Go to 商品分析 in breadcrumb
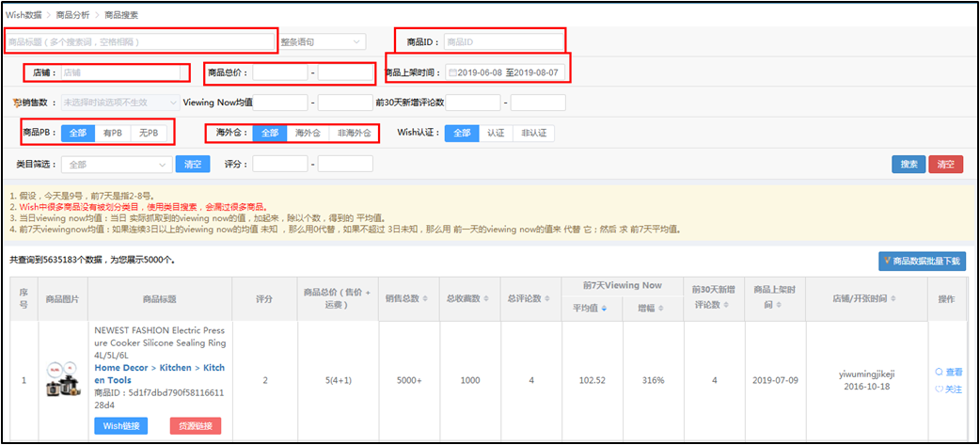The height and width of the screenshot is (445, 980). 77,15
